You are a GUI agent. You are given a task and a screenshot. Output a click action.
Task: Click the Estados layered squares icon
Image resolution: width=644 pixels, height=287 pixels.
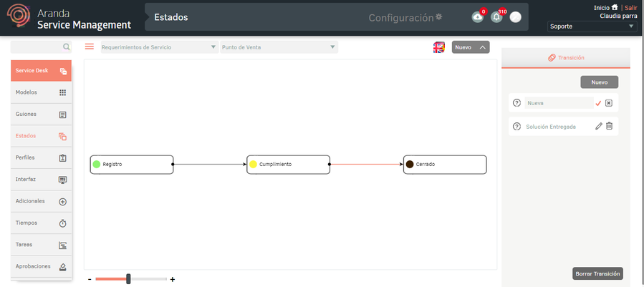tap(63, 136)
